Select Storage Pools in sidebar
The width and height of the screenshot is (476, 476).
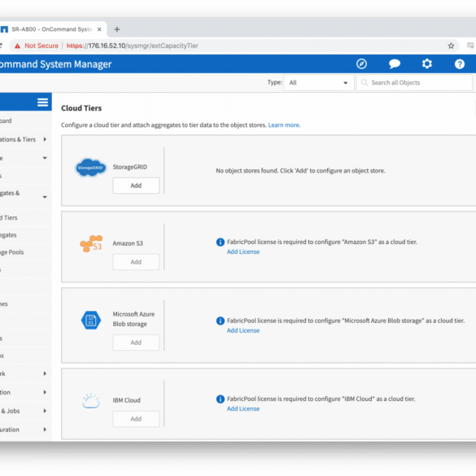point(12,252)
